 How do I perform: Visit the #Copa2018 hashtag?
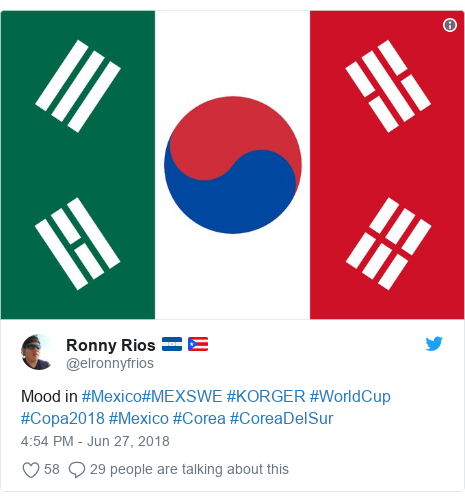(x=63, y=418)
